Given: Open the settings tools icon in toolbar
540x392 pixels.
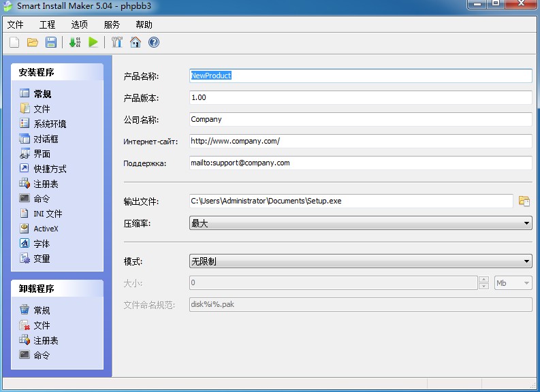Looking at the screenshot, I should 117,42.
